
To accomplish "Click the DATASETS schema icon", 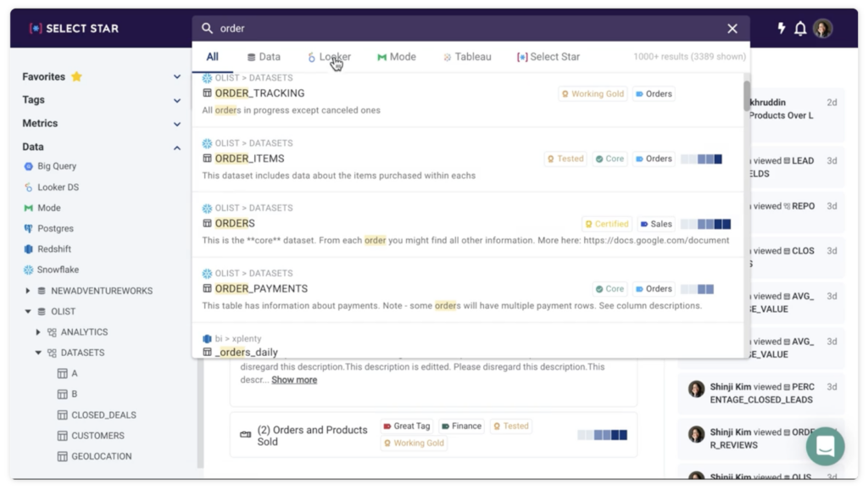I will [x=52, y=353].
